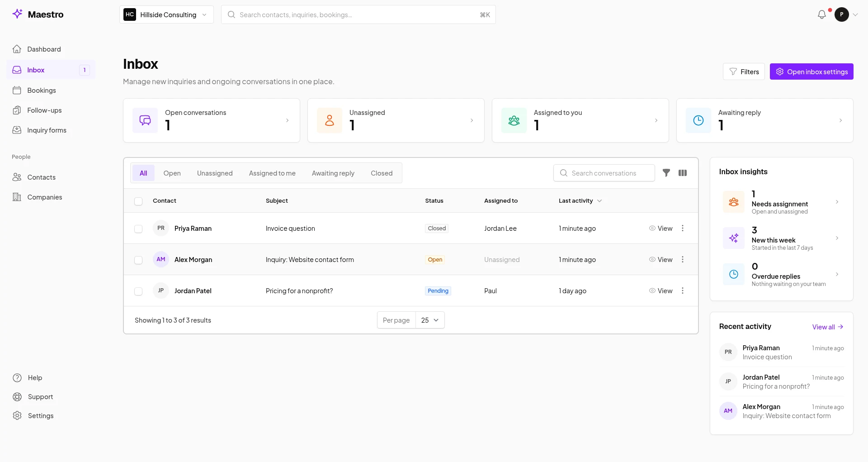The width and height of the screenshot is (868, 462).
Task: Open row actions for Jordan Patel
Action: 683,291
